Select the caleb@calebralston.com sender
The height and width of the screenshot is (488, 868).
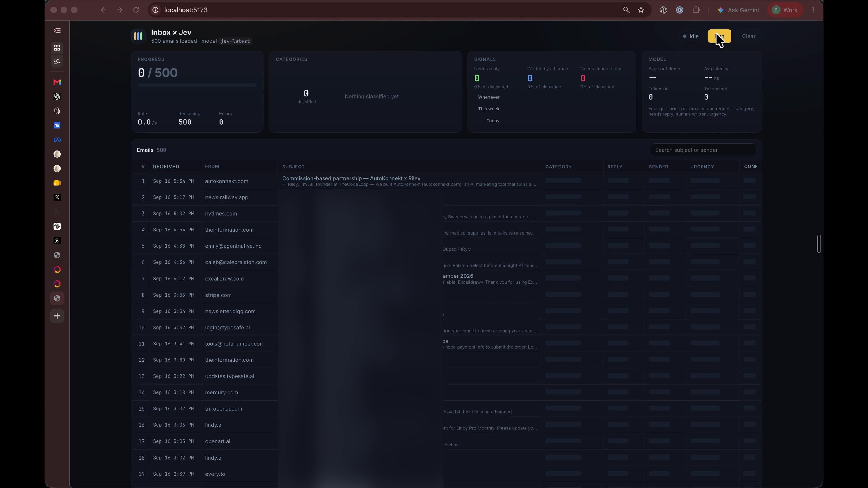point(236,262)
